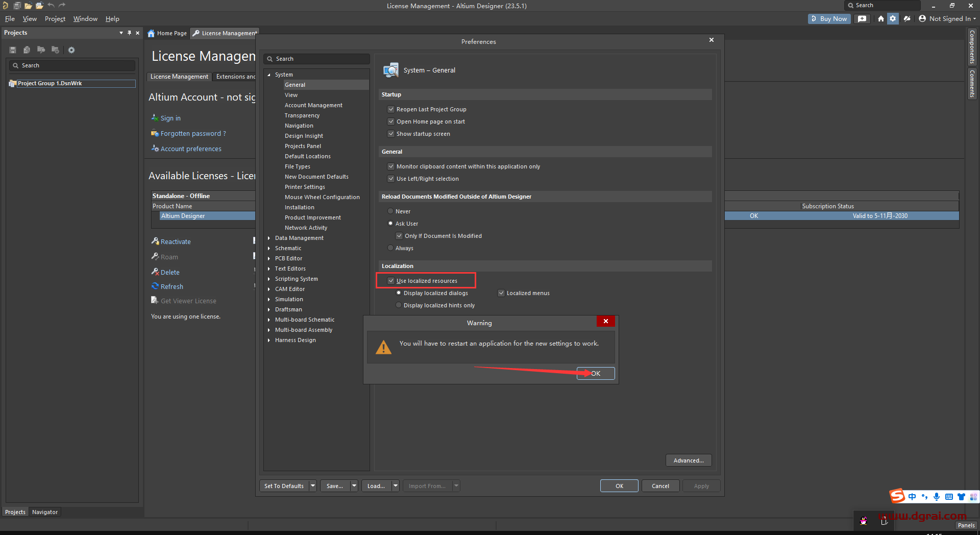Click the cloud disconnected status icon
The height and width of the screenshot is (535, 980).
click(x=907, y=19)
